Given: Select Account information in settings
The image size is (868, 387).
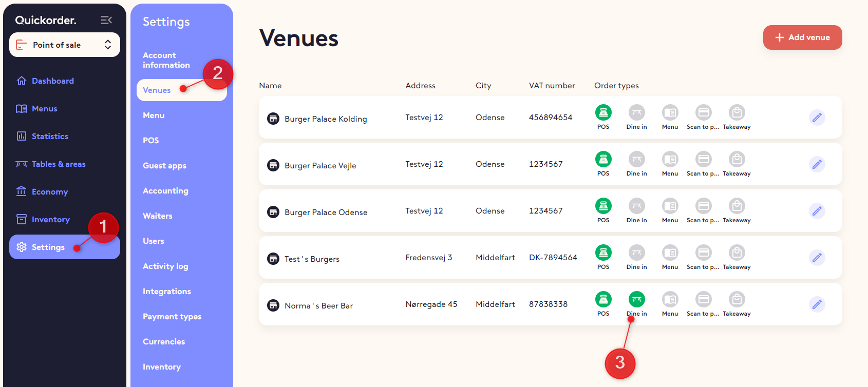Looking at the screenshot, I should 166,60.
